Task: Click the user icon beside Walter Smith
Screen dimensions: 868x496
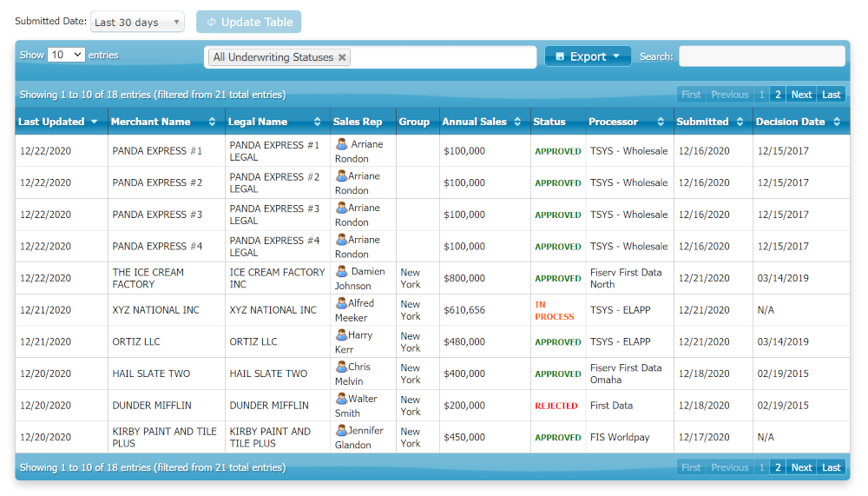Action: 342,399
